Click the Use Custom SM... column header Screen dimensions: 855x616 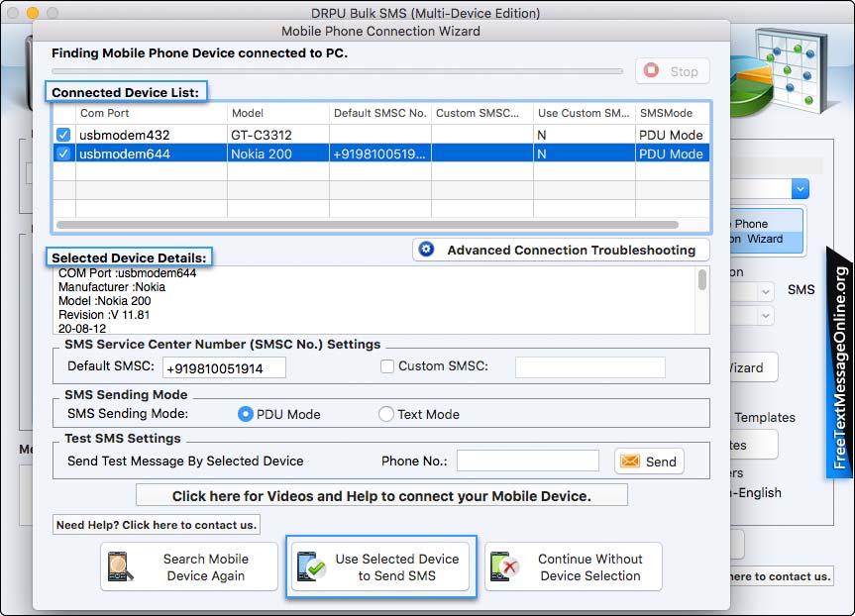[584, 113]
